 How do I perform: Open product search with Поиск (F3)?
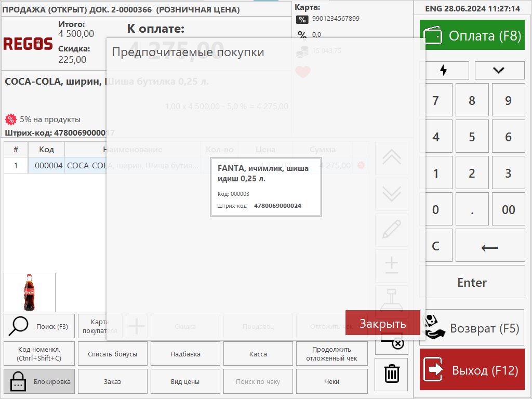tap(39, 326)
